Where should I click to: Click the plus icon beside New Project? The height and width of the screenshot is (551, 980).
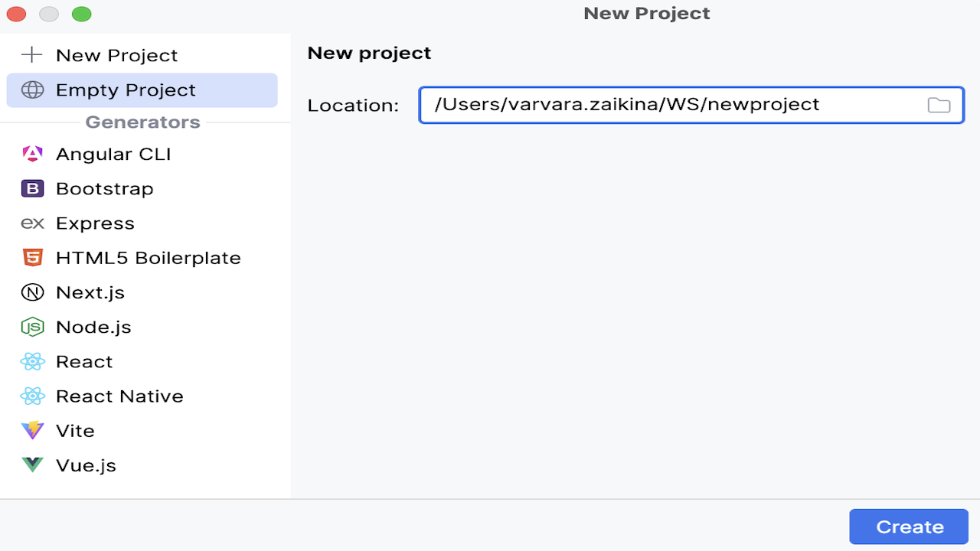click(31, 54)
